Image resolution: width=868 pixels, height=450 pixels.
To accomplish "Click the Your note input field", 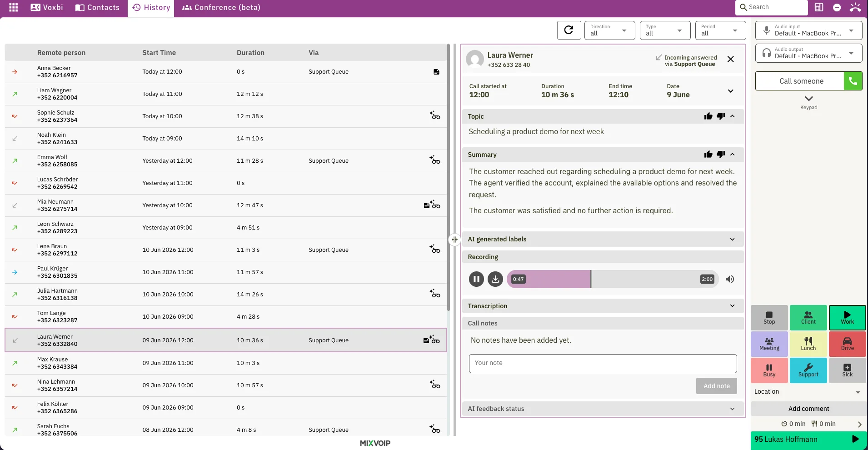I will click(x=603, y=363).
